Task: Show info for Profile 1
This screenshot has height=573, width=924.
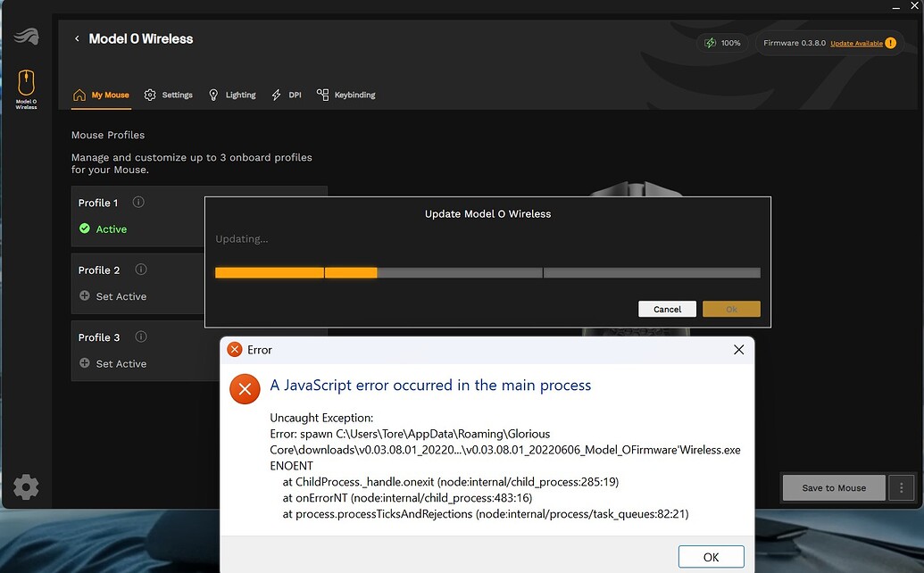Action: (138, 203)
